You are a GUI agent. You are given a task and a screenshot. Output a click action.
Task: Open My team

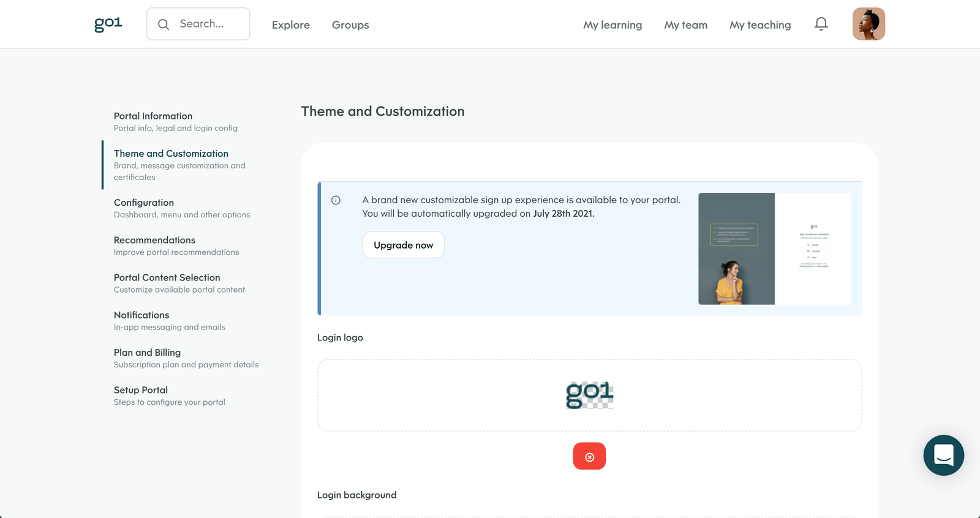pos(685,25)
